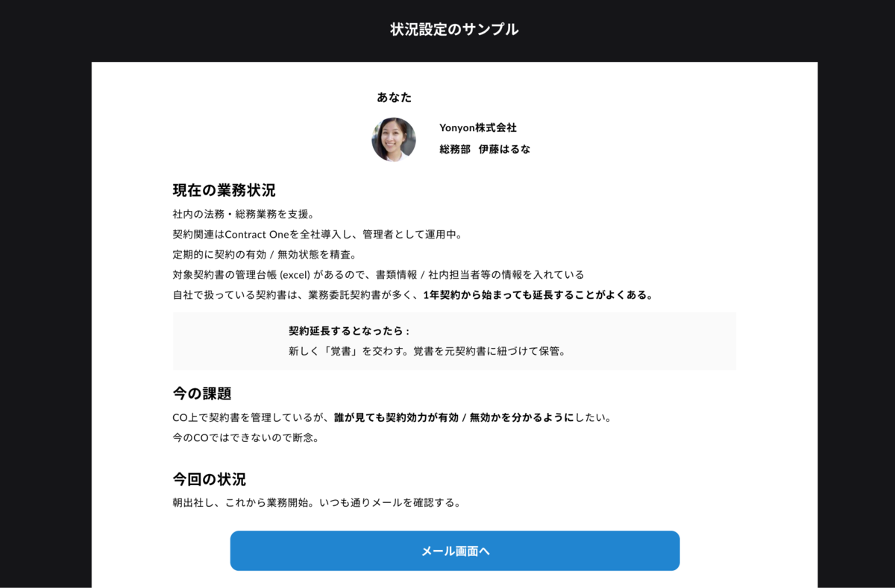Click the gray callout box about 覚書
895x588 pixels.
coord(454,341)
